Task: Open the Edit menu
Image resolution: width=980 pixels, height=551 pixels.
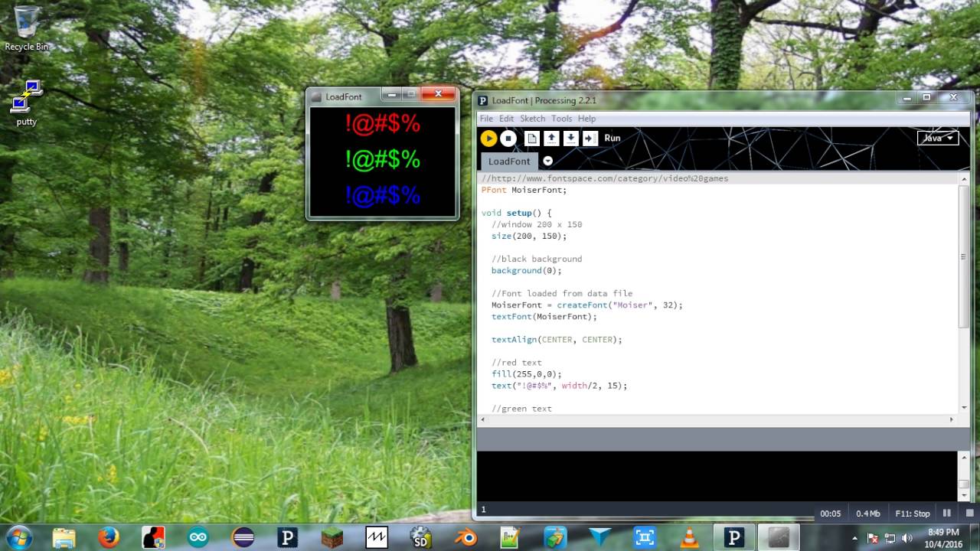Action: (506, 119)
